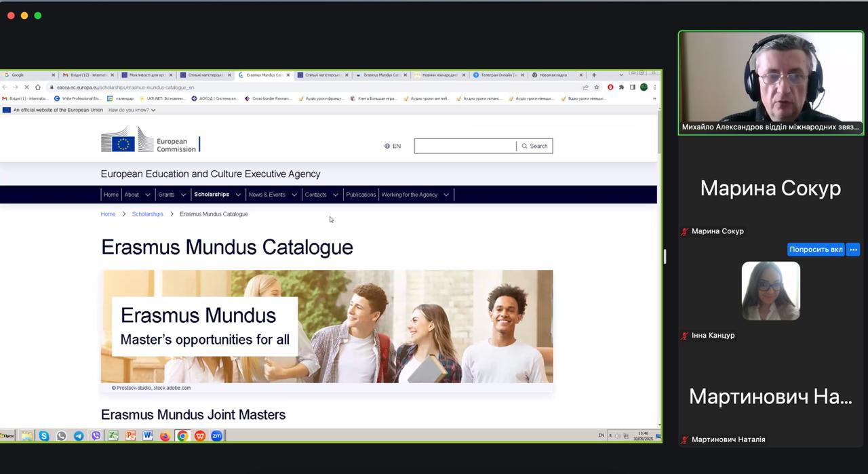
Task: Open the Excel icon in taskbar
Action: (113, 436)
